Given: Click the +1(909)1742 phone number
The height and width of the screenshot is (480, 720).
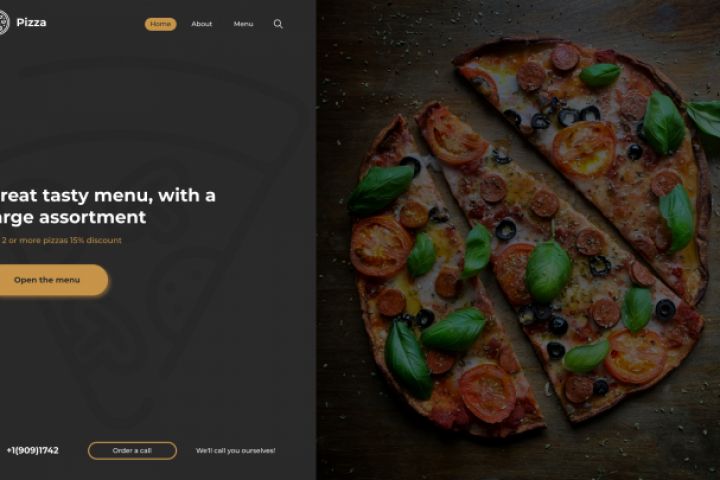Looking at the screenshot, I should (x=33, y=451).
